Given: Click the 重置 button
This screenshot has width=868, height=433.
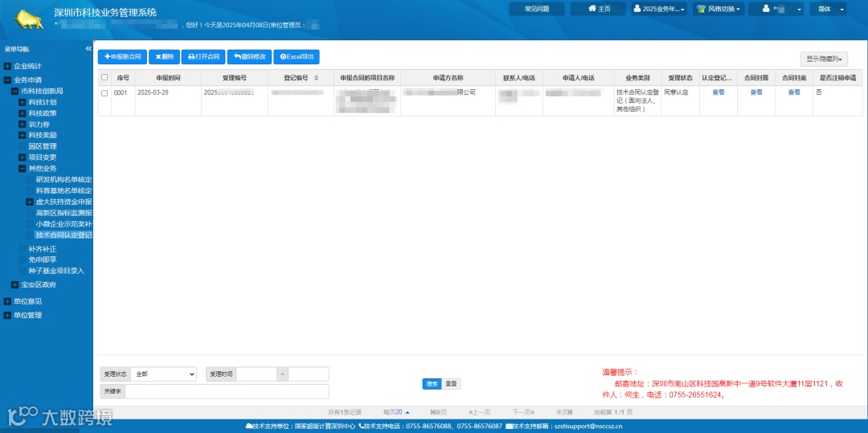Looking at the screenshot, I should click(x=451, y=384).
